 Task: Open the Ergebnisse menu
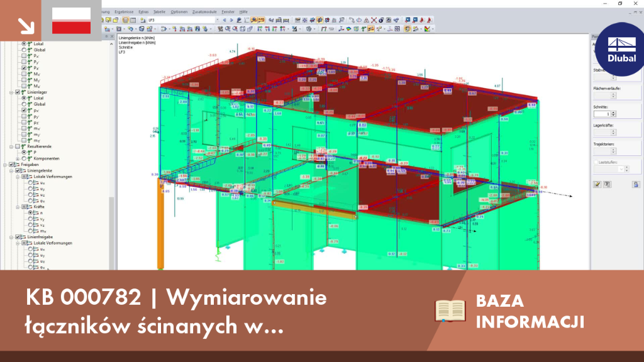point(124,12)
